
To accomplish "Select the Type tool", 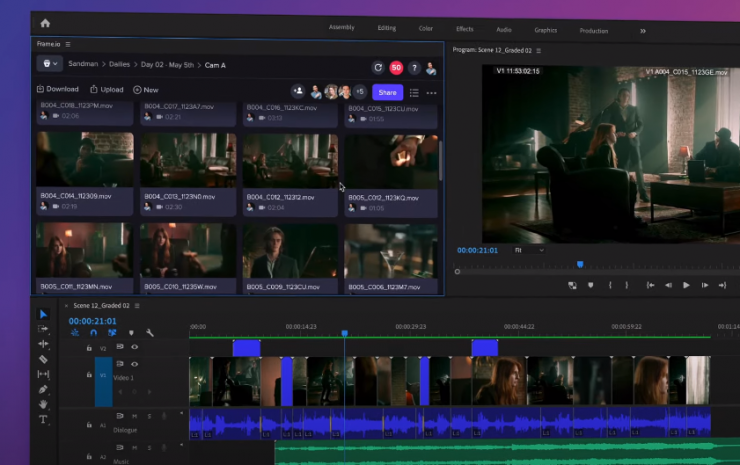I will coord(43,419).
